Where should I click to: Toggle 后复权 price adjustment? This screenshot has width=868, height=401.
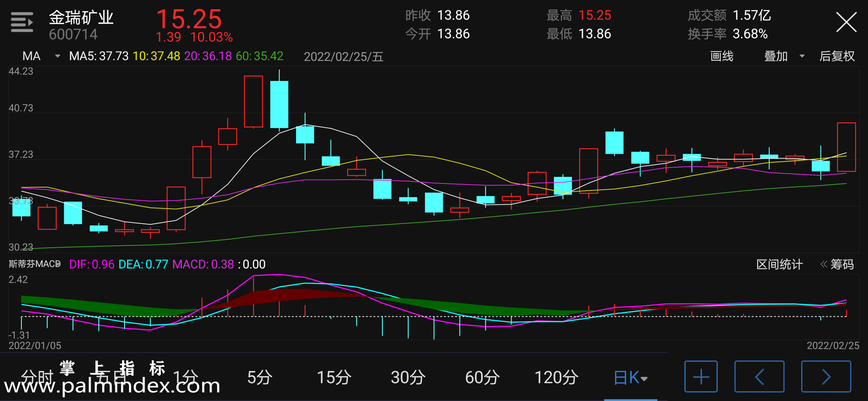(837, 56)
